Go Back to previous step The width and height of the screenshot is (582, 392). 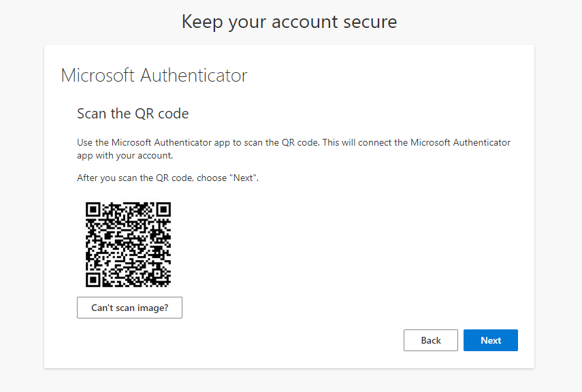[x=431, y=340]
